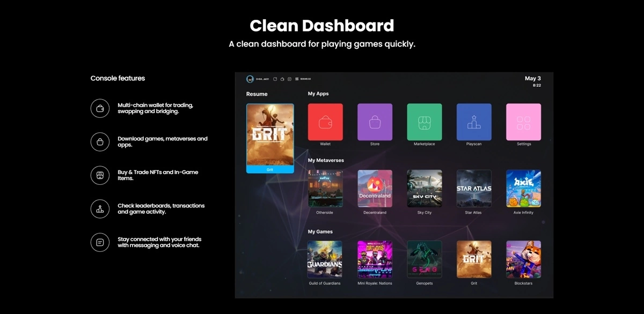Click the Resume section heading
The height and width of the screenshot is (314, 644).
click(x=257, y=94)
